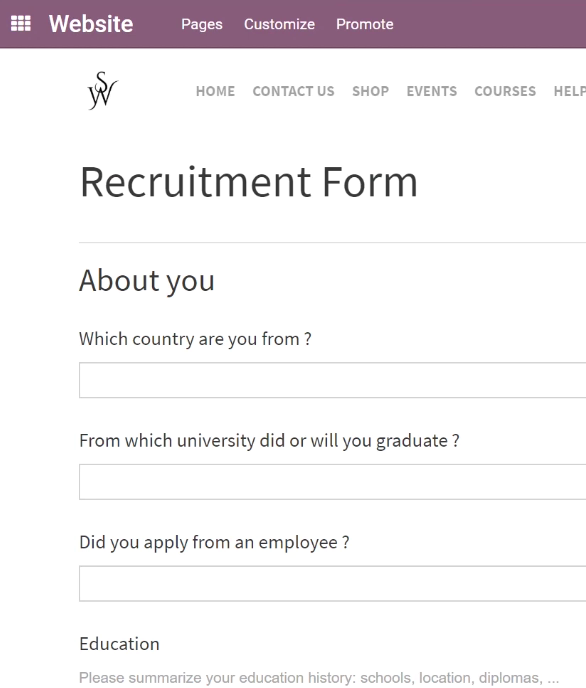The image size is (586, 688).
Task: Click the SW website logo
Action: [103, 90]
